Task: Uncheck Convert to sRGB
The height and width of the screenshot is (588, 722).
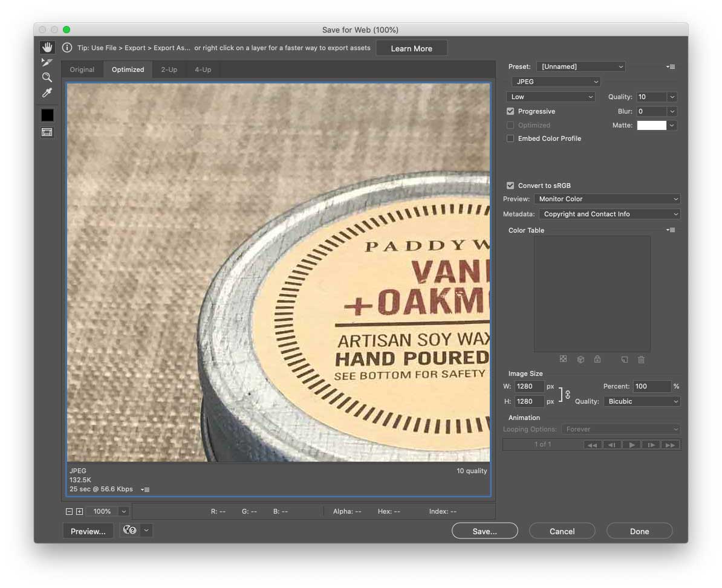Action: click(510, 186)
